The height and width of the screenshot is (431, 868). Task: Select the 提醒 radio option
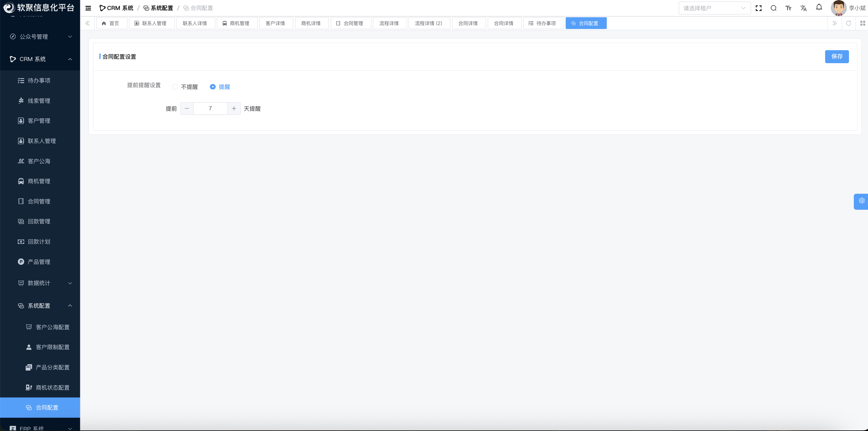(213, 87)
